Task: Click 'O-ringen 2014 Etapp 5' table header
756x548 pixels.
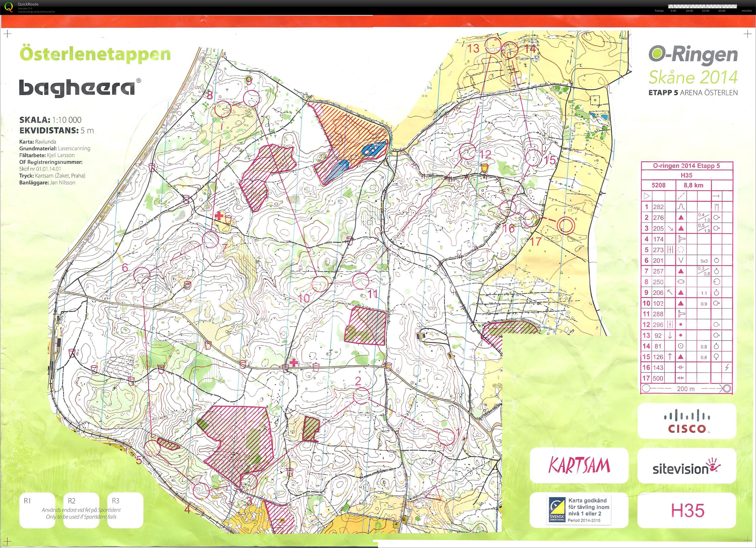Action: coord(686,166)
